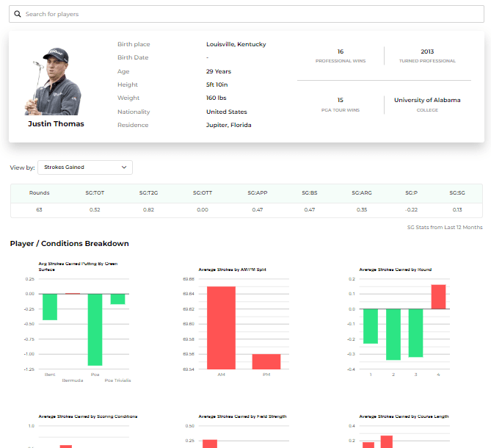Click the SG:TOT value 0.52
491x448 pixels.
point(95,209)
